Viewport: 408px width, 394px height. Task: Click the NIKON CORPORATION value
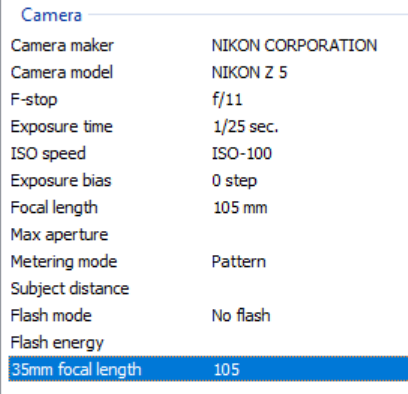294,45
